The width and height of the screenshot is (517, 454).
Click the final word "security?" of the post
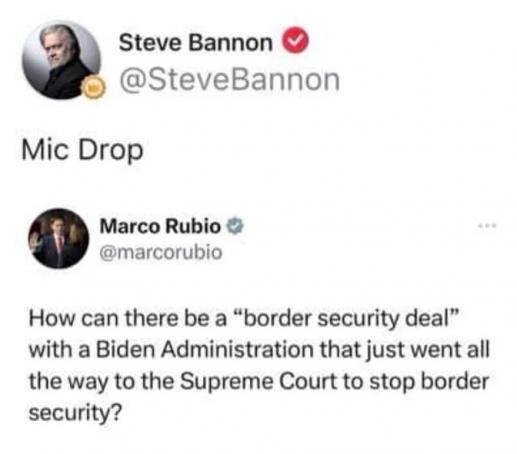pos(75,414)
